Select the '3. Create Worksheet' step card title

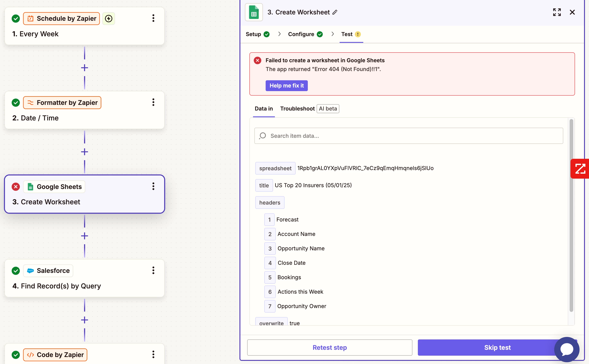(46, 202)
